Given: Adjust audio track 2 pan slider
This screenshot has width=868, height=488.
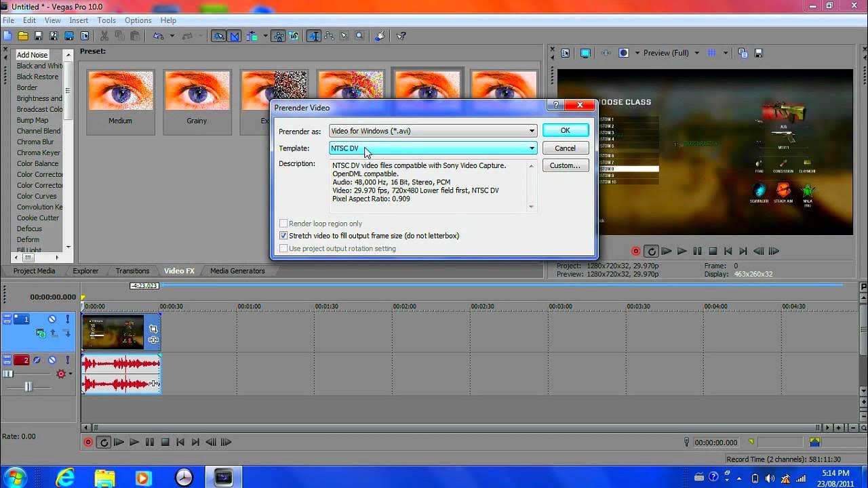Looking at the screenshot, I should click(27, 387).
